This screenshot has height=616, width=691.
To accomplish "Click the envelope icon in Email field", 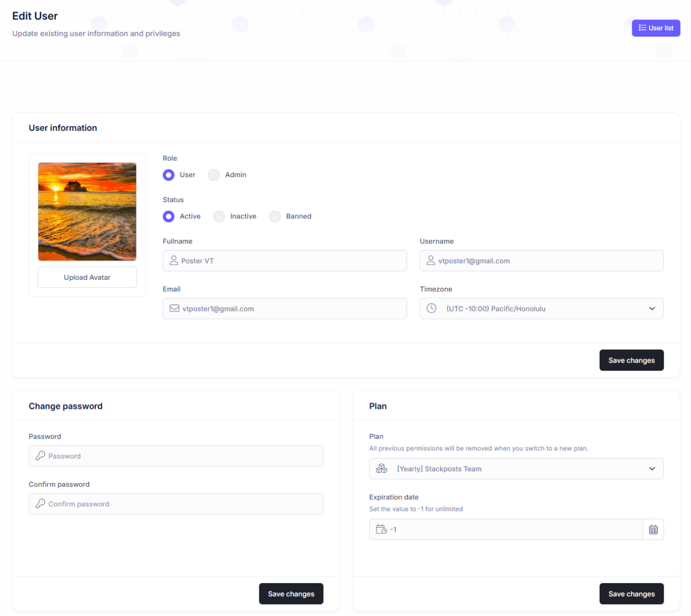I will click(174, 309).
